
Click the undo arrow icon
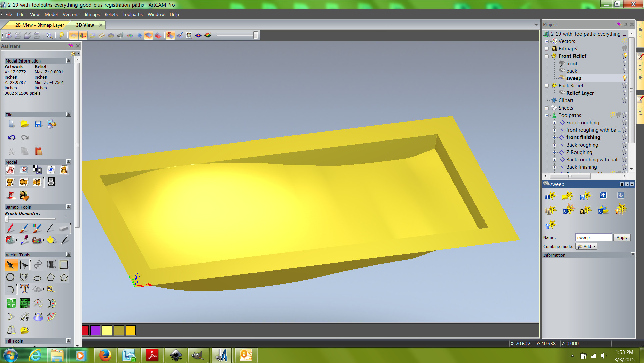tap(12, 137)
